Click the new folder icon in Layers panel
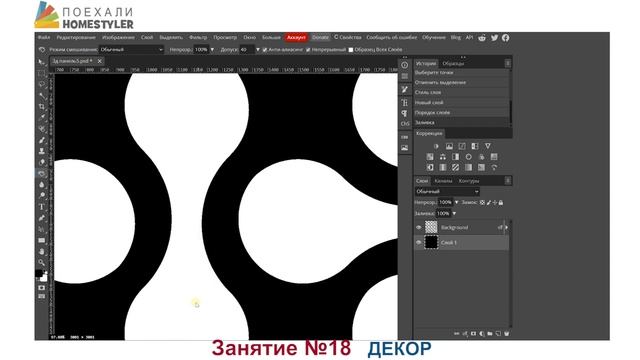The width and height of the screenshot is (640, 360). point(489,333)
